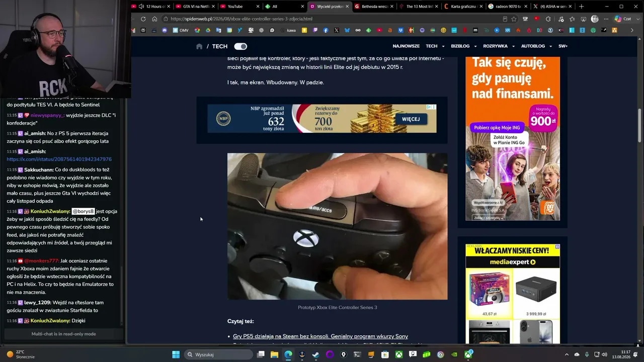This screenshot has width=644, height=362.
Task: Click chat username @monkers777
Action: coord(41,261)
